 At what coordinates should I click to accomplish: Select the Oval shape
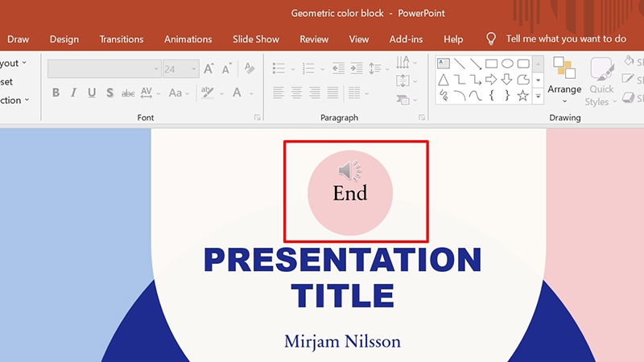507,64
